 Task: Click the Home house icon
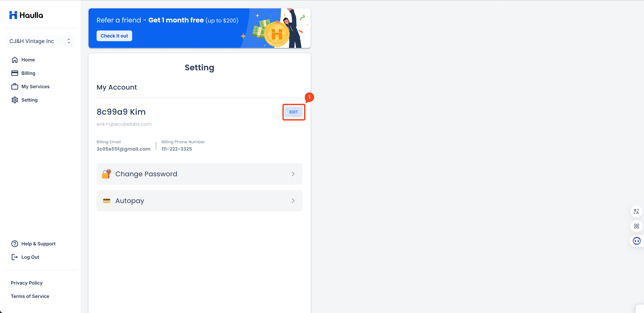[x=15, y=60]
